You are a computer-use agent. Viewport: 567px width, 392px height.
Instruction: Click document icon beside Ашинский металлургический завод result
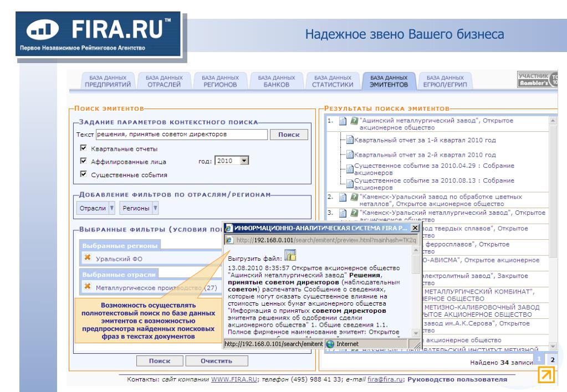click(x=343, y=121)
